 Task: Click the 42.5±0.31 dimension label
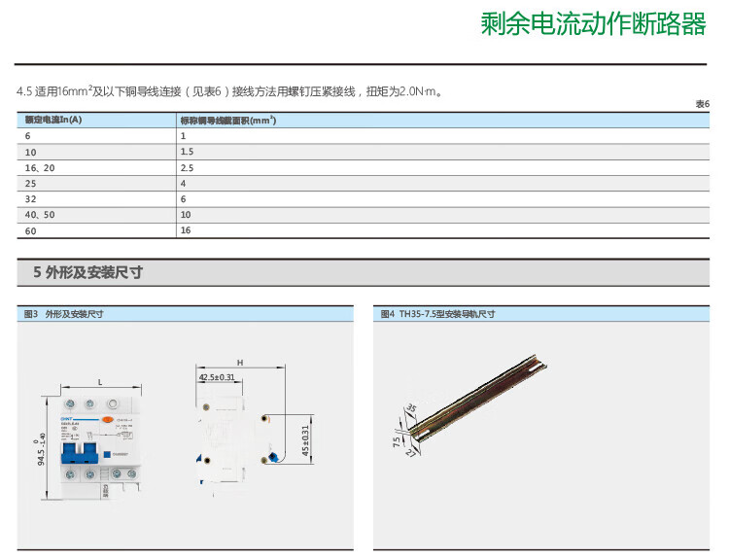click(217, 376)
